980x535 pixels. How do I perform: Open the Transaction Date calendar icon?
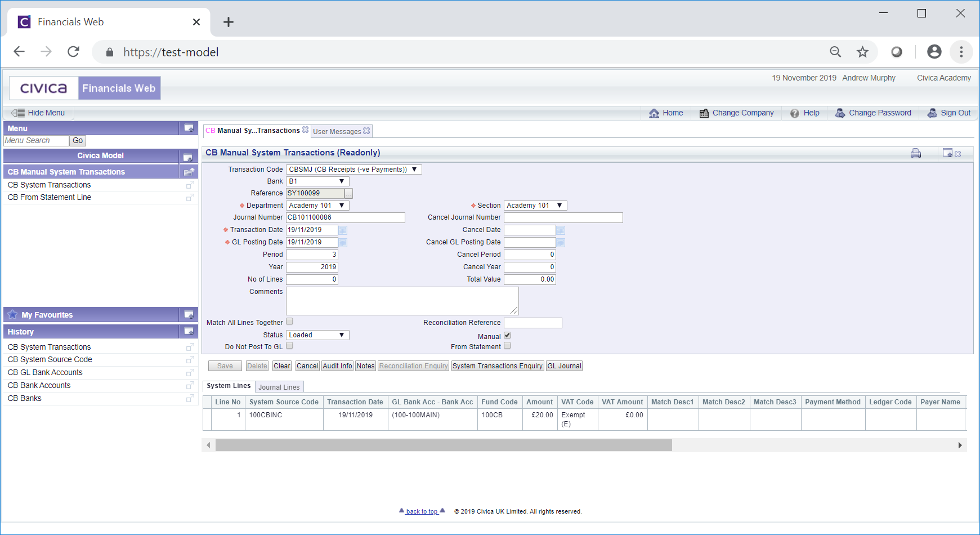(x=343, y=230)
